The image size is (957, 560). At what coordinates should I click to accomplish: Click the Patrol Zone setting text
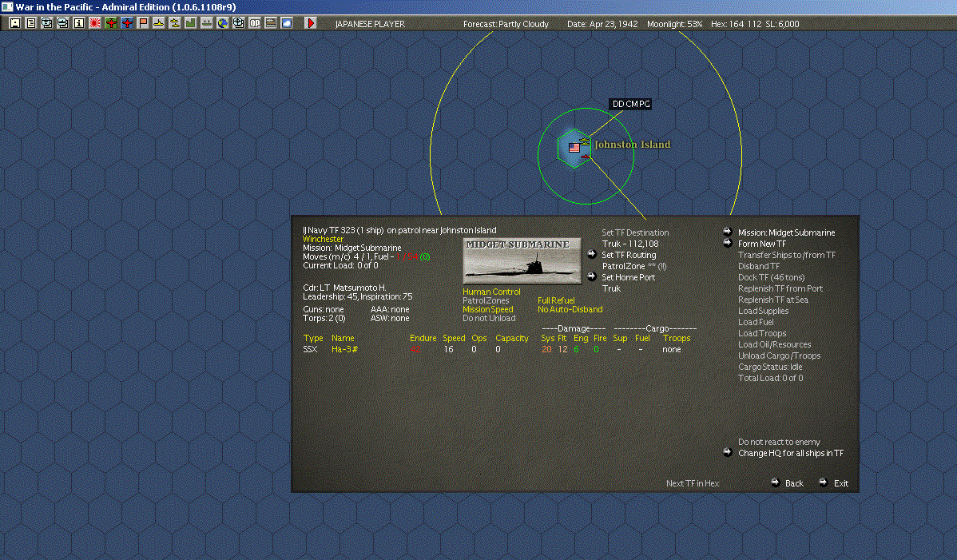[x=633, y=266]
